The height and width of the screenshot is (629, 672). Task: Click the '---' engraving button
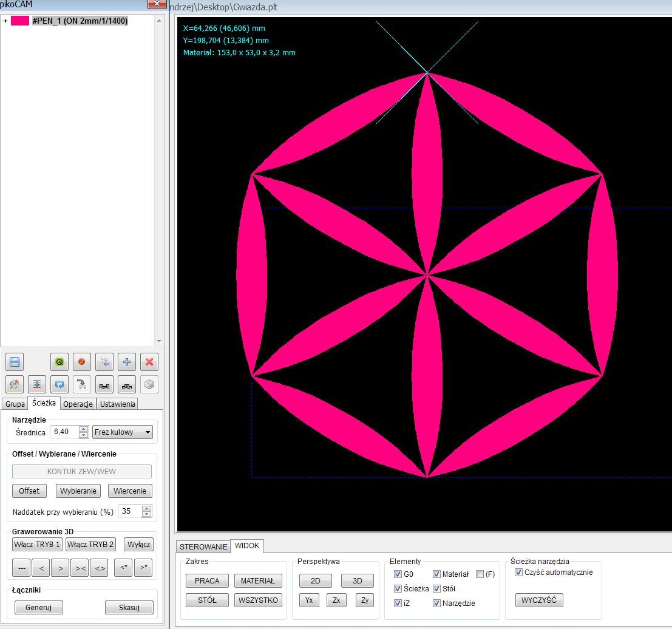[21, 568]
